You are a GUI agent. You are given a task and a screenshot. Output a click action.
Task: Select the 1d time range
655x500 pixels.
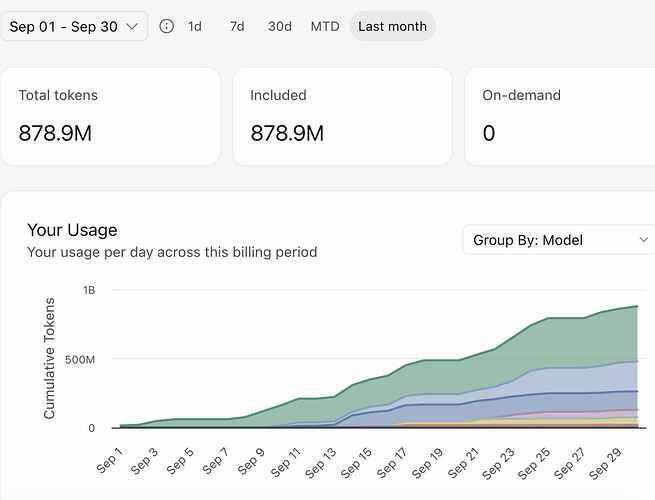click(x=195, y=26)
